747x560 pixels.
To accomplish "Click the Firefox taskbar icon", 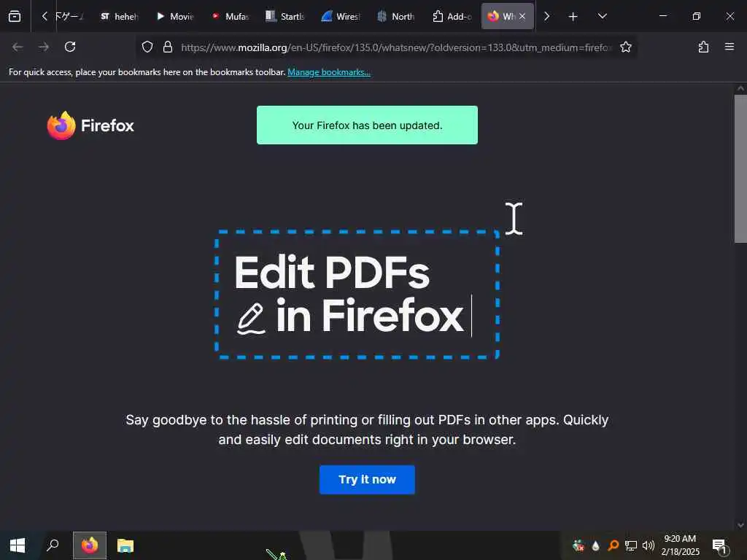I will pyautogui.click(x=90, y=545).
